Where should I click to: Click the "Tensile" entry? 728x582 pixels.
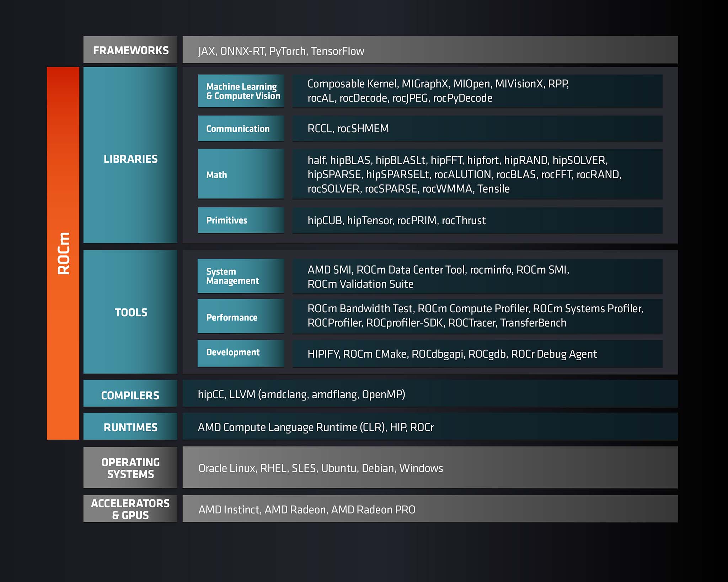tap(493, 189)
